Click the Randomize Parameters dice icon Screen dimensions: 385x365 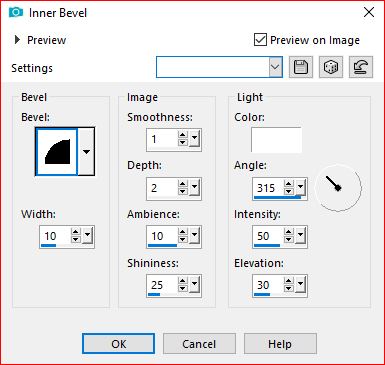(x=331, y=67)
